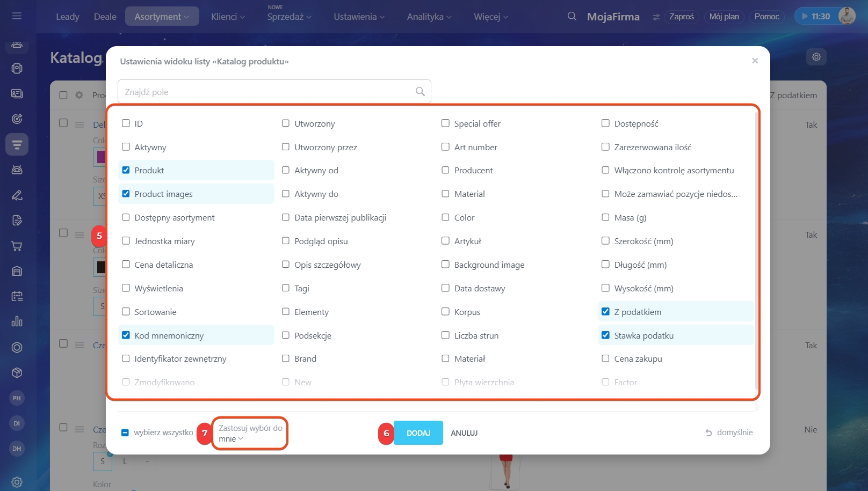Check the Producent field
This screenshot has width=868, height=491.
[x=445, y=170]
